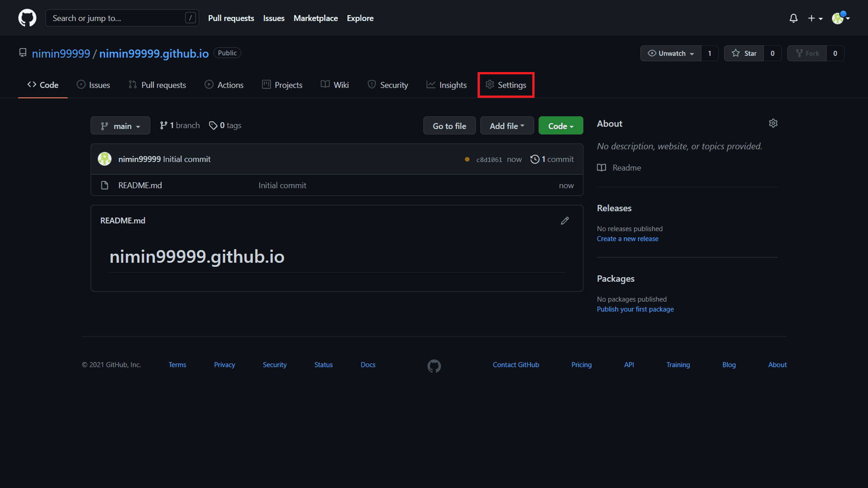Open the repository Settings tab
Image resolution: width=868 pixels, height=488 pixels.
click(506, 85)
